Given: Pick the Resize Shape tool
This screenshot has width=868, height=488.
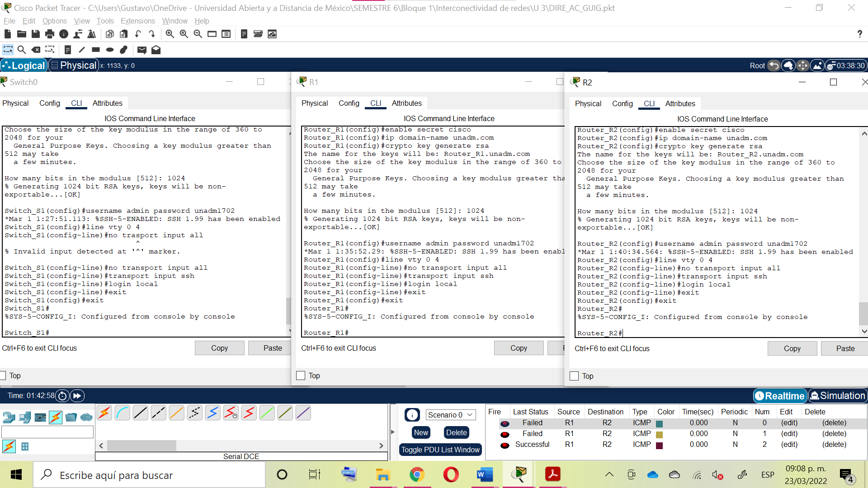Looking at the screenshot, I should [50, 50].
